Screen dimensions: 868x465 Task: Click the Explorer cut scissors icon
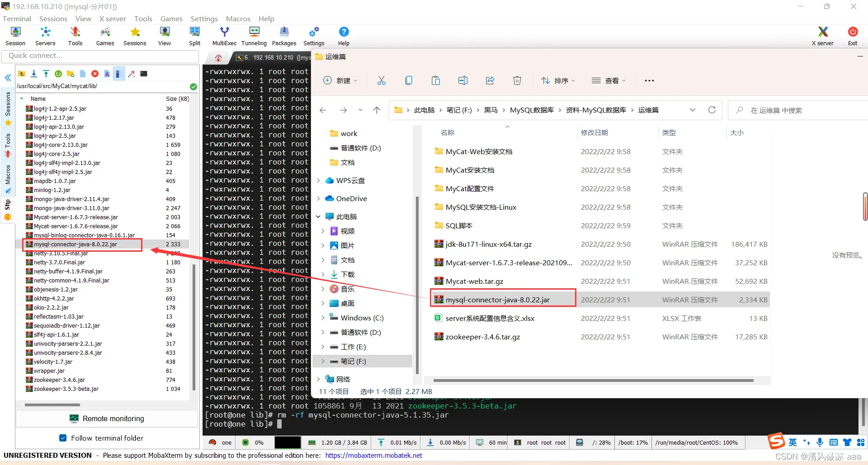tap(382, 80)
